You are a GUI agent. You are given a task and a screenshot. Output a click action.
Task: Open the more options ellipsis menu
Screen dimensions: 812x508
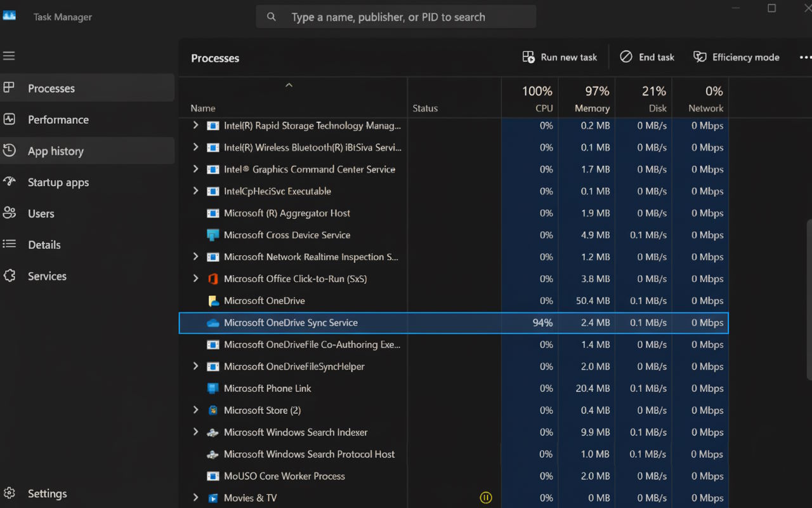[x=804, y=57]
